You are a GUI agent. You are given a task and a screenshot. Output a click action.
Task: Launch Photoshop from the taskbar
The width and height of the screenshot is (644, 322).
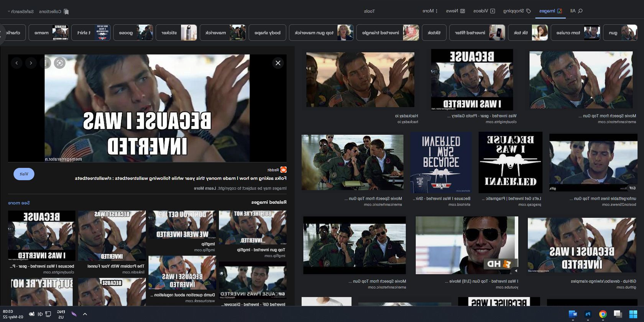tap(588, 314)
